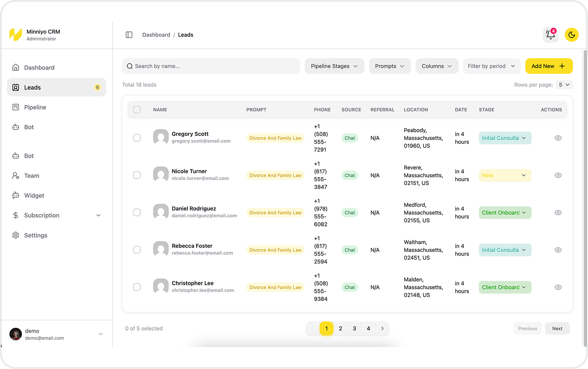
Task: View Gregory Scott's lead details eye icon
Action: (558, 138)
